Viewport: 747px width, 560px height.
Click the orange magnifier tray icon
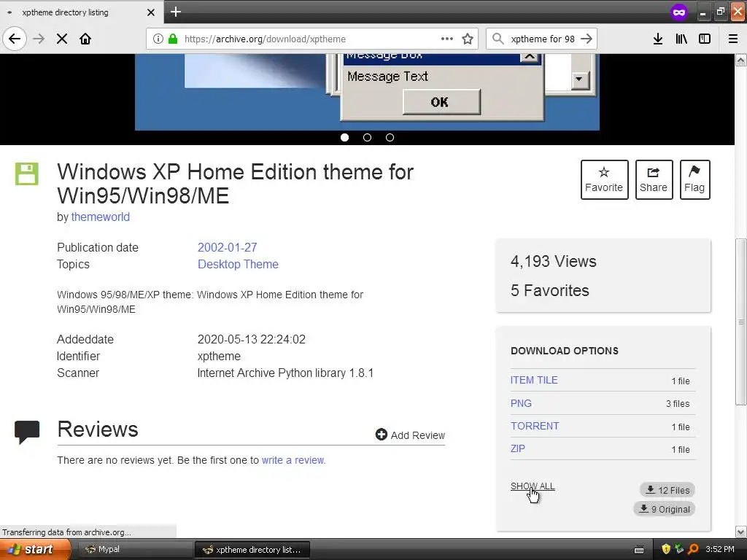click(x=693, y=550)
